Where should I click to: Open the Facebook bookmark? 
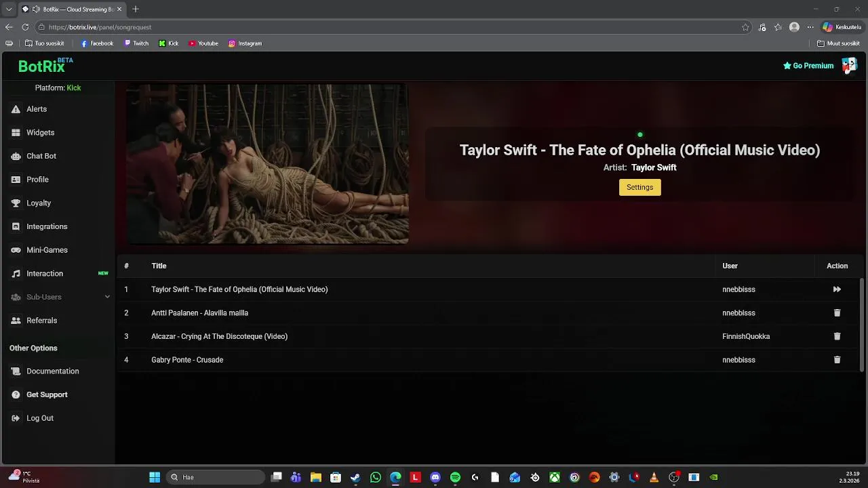pos(97,43)
